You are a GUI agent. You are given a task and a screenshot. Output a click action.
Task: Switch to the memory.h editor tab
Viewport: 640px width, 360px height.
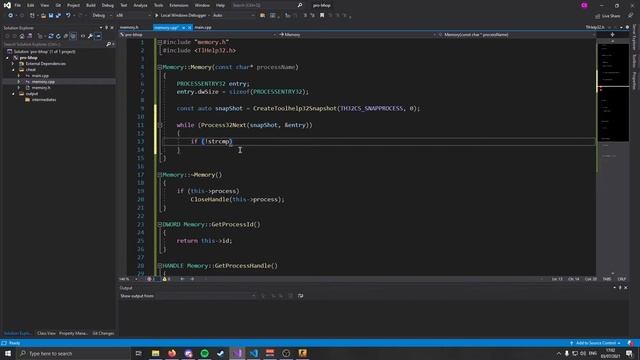pos(129,27)
